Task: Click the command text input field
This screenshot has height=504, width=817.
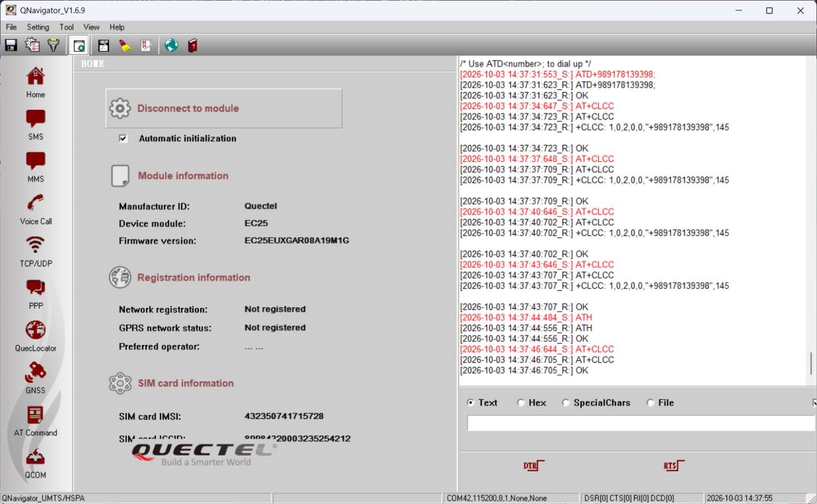Action: click(641, 423)
